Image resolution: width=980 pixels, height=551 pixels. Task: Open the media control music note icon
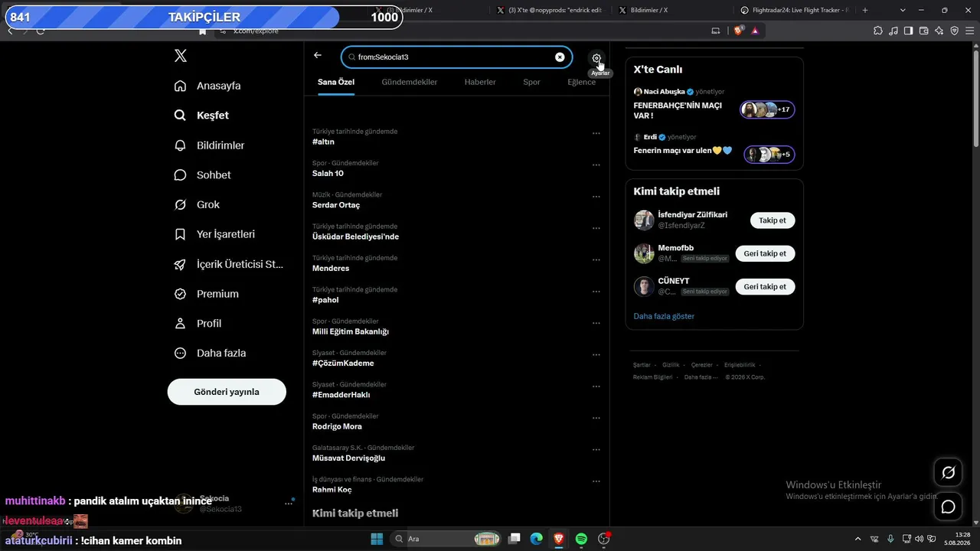pyautogui.click(x=893, y=31)
